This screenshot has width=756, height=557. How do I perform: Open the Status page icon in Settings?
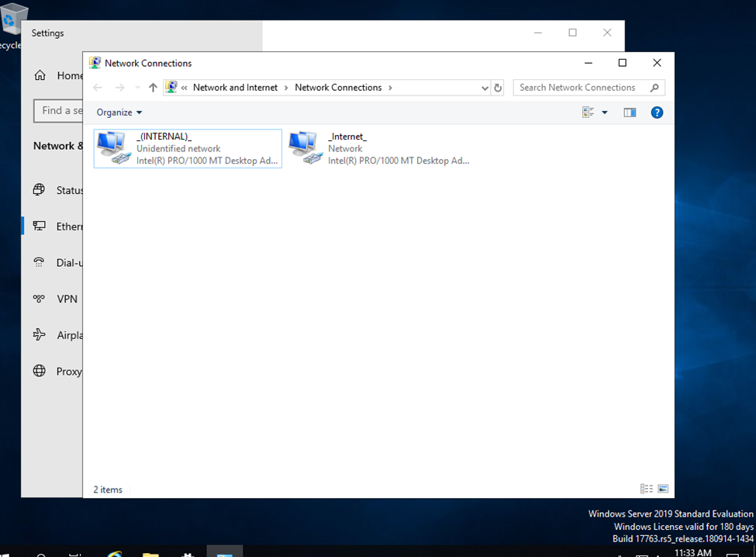coord(39,189)
